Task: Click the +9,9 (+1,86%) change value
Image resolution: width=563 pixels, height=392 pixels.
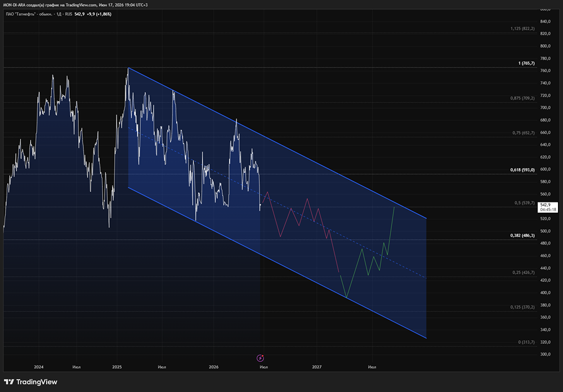Action: tap(99, 14)
